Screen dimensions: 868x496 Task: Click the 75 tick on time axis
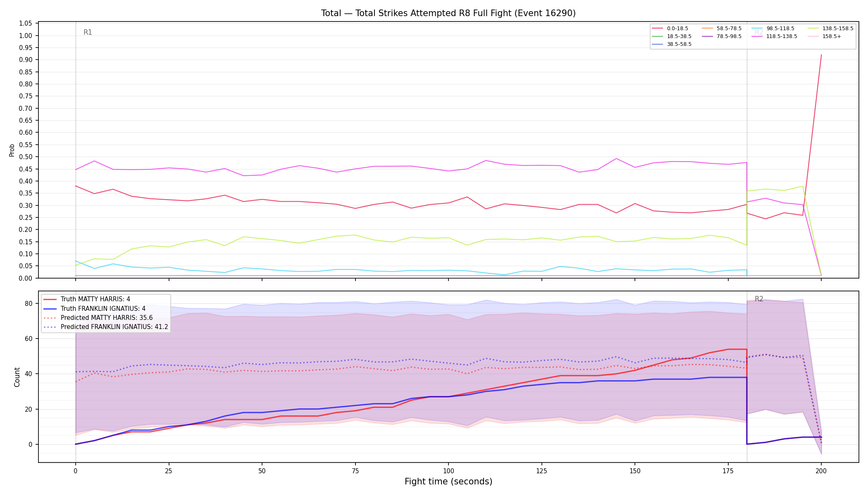pyautogui.click(x=355, y=470)
